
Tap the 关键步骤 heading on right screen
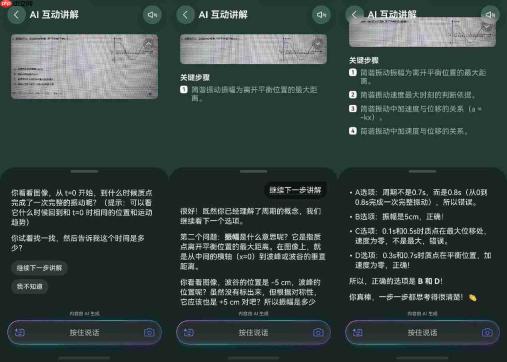364,61
